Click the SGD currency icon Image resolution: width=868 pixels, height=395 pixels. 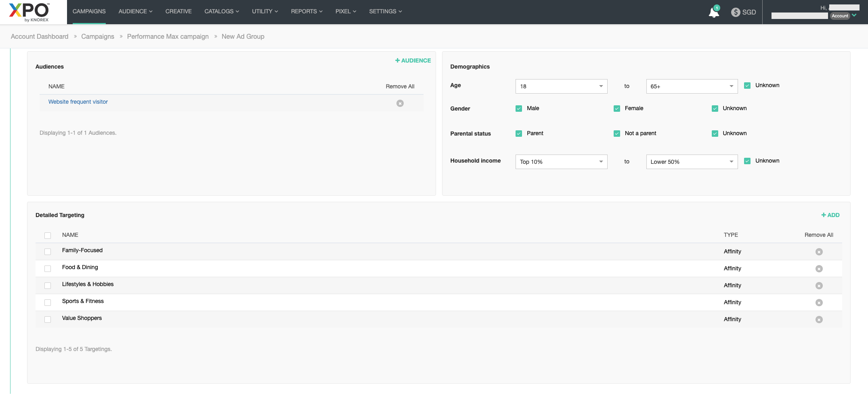point(736,12)
